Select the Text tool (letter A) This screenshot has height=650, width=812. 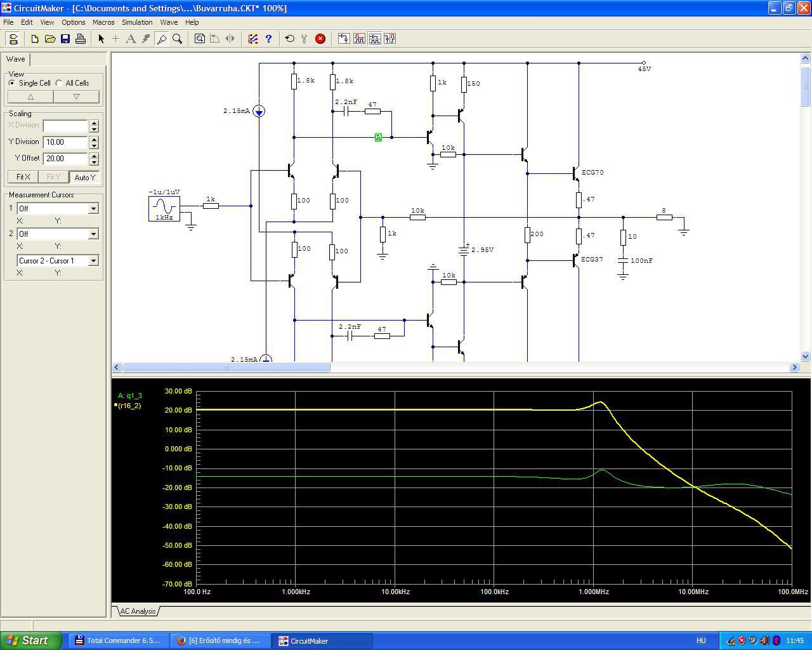(131, 39)
